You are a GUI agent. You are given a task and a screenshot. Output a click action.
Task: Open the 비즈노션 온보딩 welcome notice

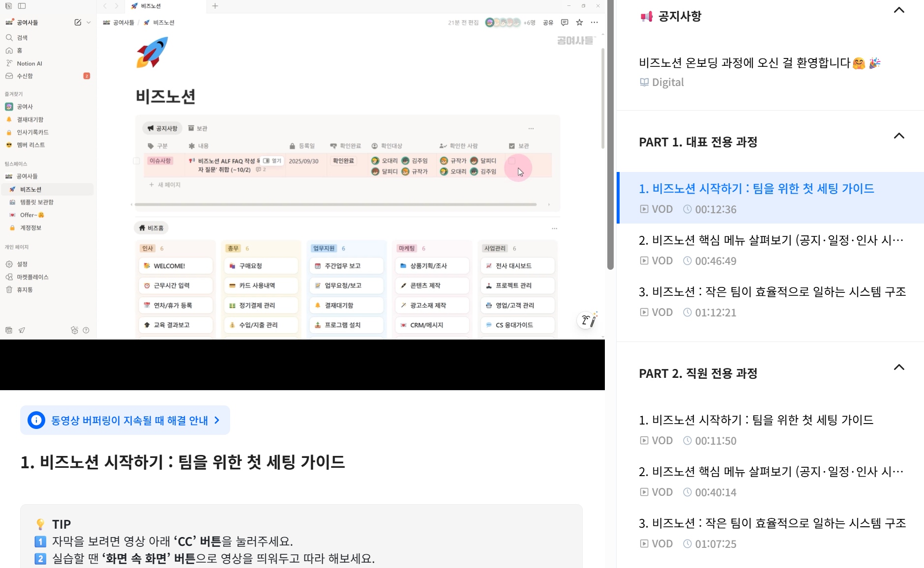click(x=771, y=72)
